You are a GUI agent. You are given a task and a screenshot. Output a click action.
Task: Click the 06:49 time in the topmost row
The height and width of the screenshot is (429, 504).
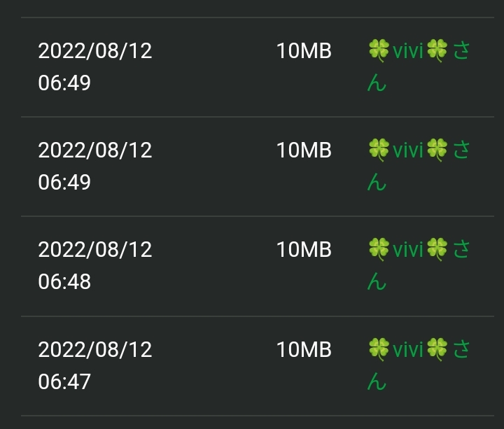(64, 84)
